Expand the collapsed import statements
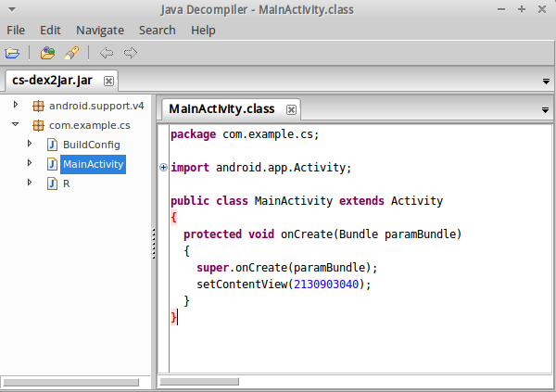The width and height of the screenshot is (556, 392). point(163,168)
